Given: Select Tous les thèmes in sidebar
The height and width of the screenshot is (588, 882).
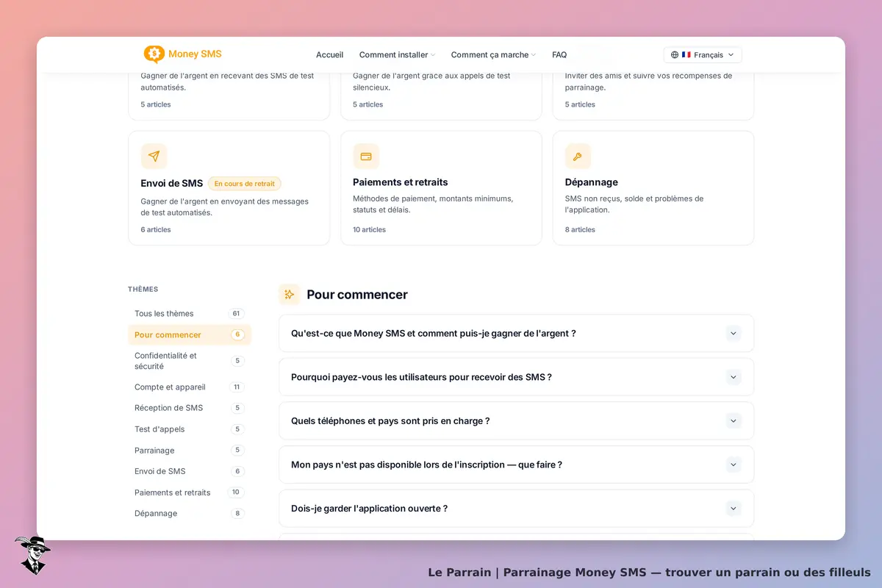Looking at the screenshot, I should 190,314.
